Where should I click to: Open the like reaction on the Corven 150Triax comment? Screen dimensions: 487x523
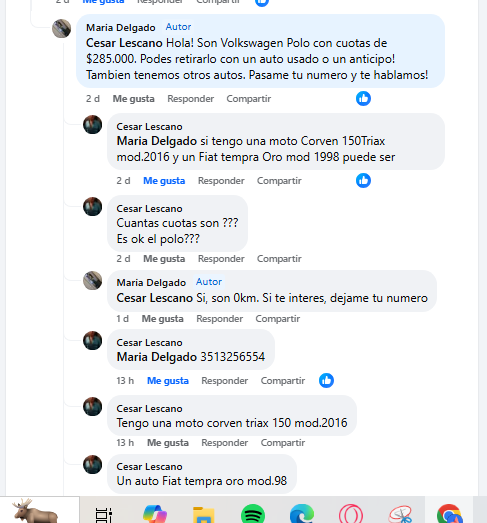click(363, 180)
